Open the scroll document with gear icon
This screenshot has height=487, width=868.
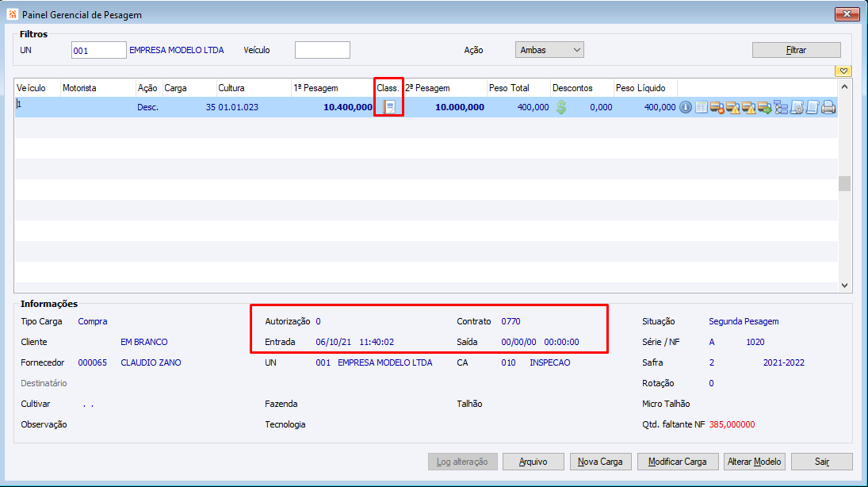point(797,107)
